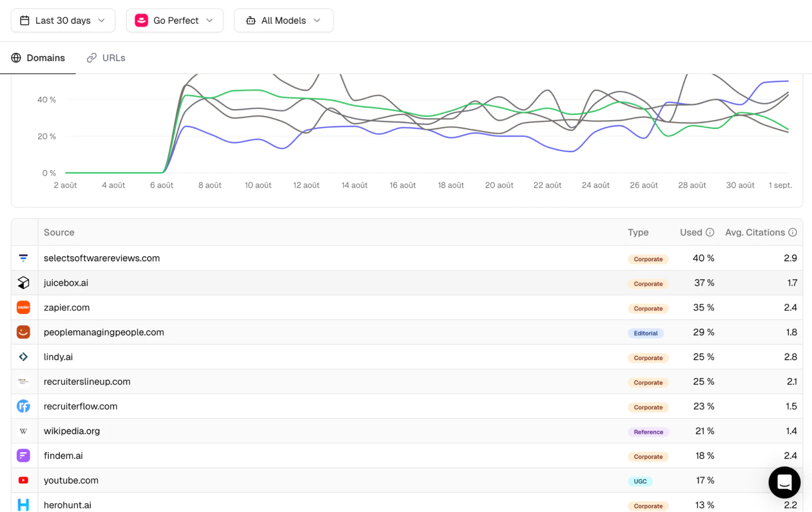Click the info icon next to Used
Image resolution: width=812 pixels, height=512 pixels.
[x=710, y=232]
